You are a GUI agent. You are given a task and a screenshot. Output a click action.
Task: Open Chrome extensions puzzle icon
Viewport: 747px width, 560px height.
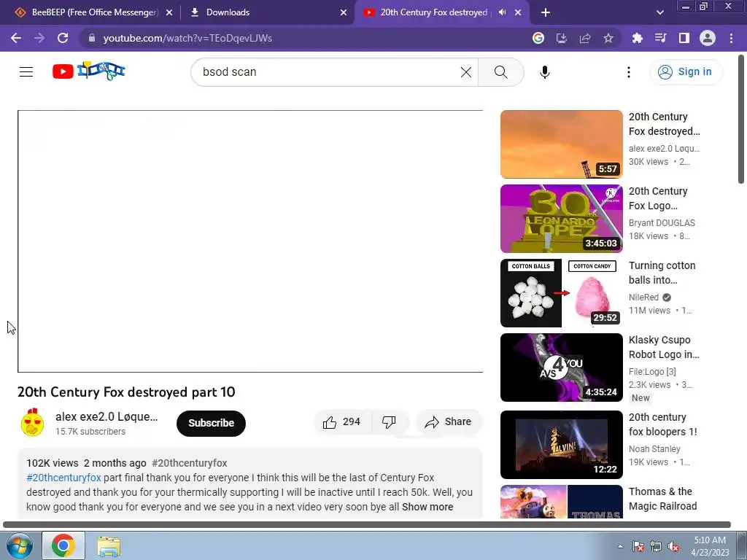point(638,38)
